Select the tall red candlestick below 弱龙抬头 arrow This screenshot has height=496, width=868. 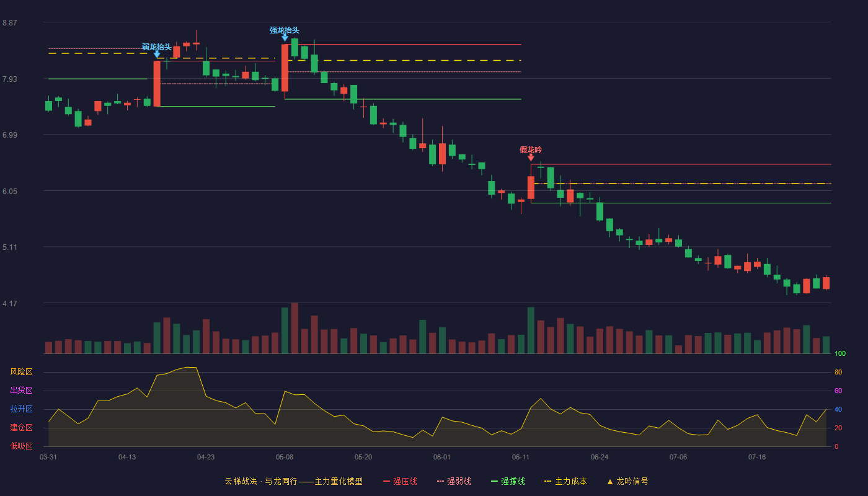click(x=157, y=84)
